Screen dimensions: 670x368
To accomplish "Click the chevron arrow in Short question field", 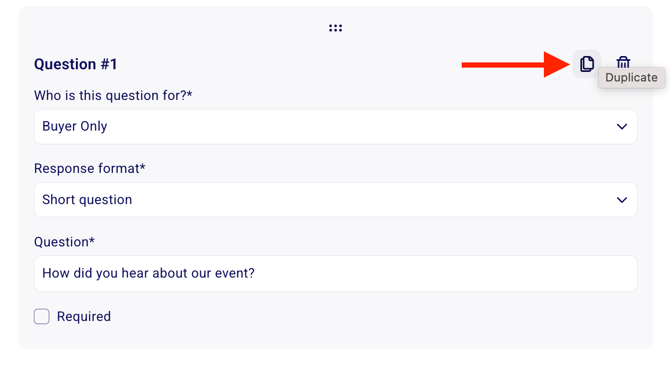I will (x=622, y=200).
